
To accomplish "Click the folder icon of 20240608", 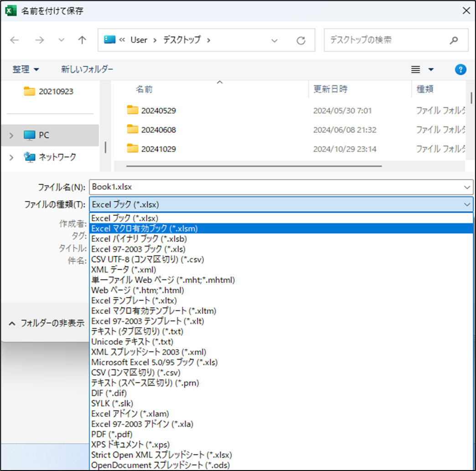I will click(132, 129).
